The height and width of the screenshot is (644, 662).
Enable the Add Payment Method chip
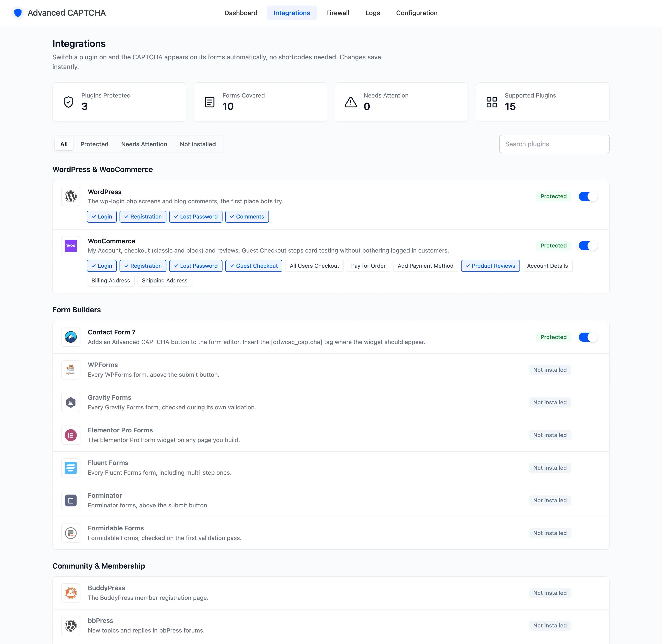click(x=425, y=266)
